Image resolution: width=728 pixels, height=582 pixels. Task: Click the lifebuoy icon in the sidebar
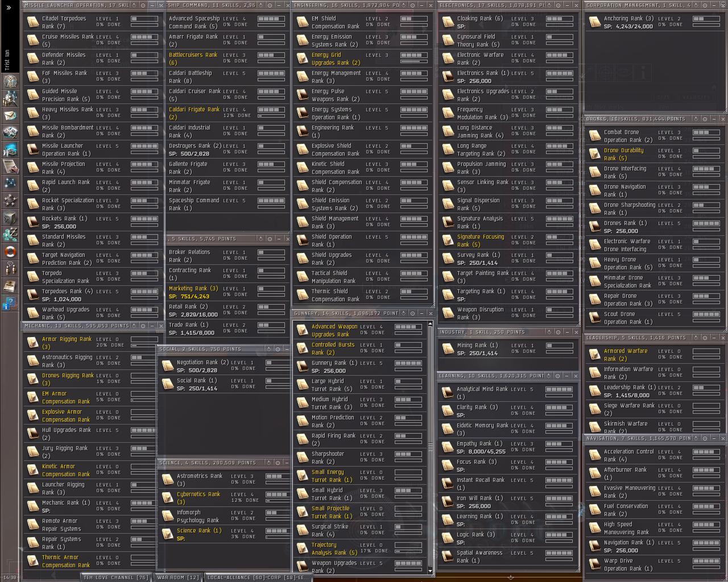pos(10,252)
